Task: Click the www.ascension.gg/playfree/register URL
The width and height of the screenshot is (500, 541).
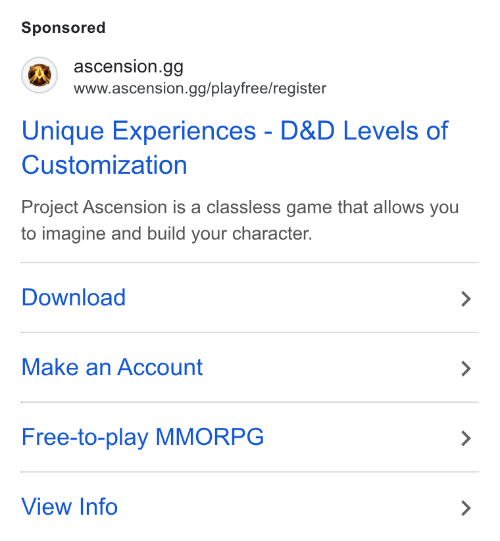Action: [200, 88]
